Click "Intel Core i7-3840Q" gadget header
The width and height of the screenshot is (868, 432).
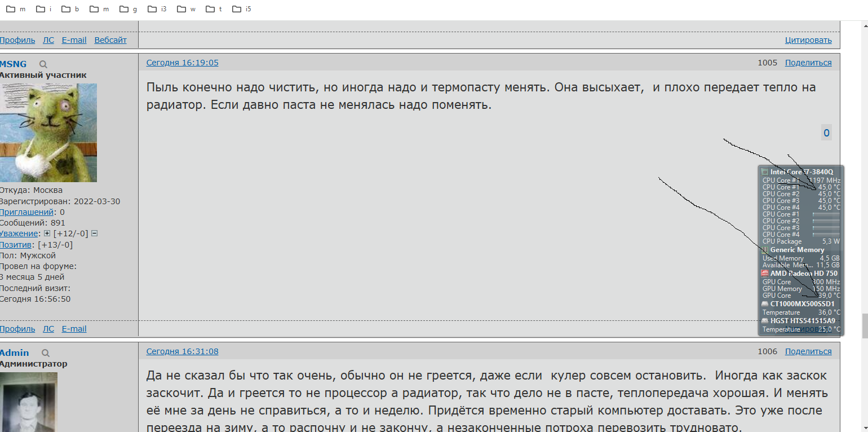pyautogui.click(x=801, y=171)
